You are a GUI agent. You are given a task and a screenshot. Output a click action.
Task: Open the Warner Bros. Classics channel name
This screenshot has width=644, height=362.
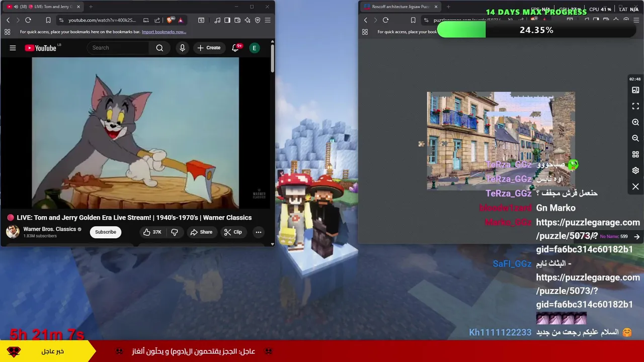coord(49,229)
